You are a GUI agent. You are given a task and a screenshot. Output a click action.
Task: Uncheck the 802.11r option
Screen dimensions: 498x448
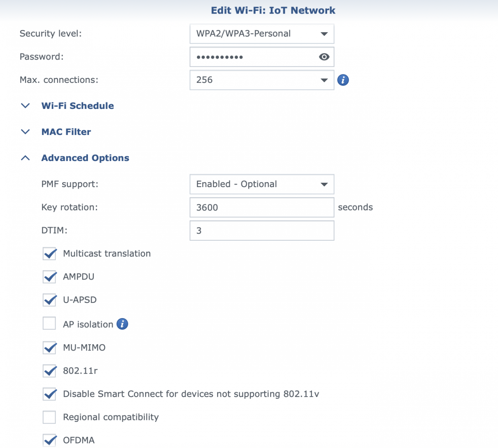49,371
